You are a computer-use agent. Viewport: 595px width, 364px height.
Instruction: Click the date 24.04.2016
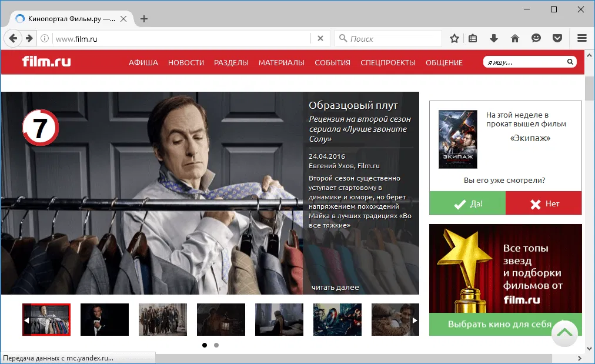click(327, 156)
